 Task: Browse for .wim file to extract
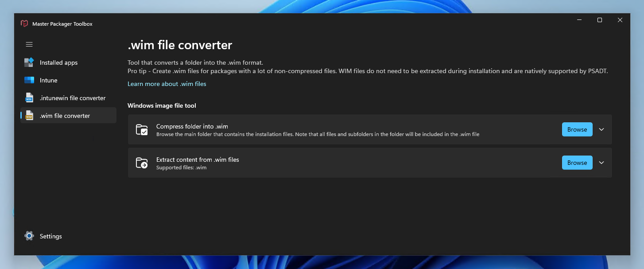coord(577,163)
